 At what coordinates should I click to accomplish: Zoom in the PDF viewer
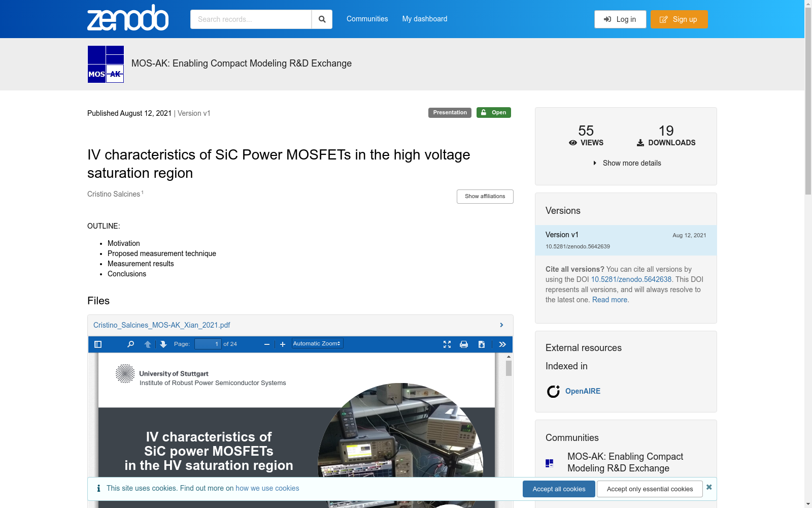(283, 344)
